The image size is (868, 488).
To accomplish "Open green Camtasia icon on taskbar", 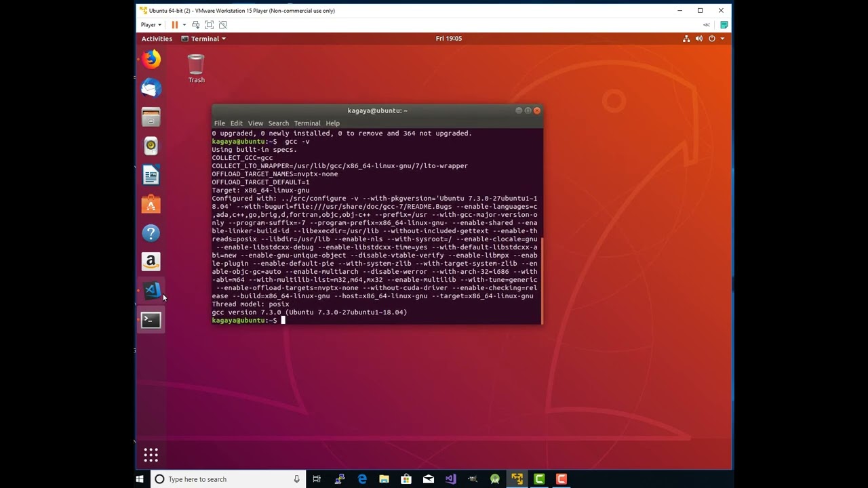I will click(539, 479).
